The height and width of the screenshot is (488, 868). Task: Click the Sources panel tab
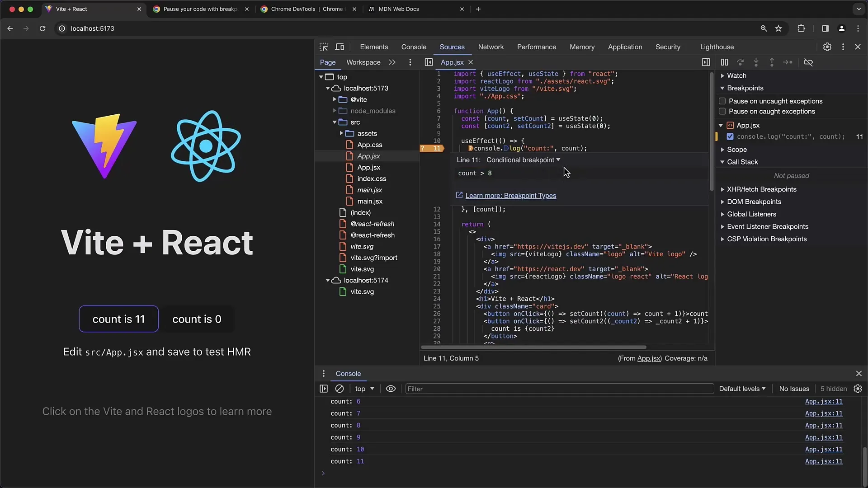[x=452, y=47]
